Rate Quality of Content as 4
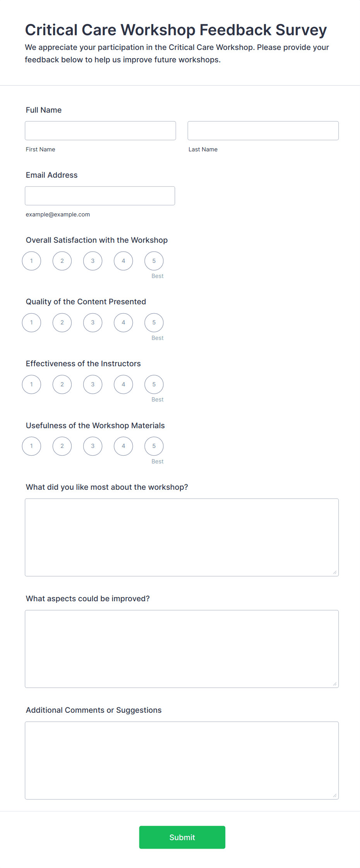This screenshot has height=868, width=360. click(123, 322)
